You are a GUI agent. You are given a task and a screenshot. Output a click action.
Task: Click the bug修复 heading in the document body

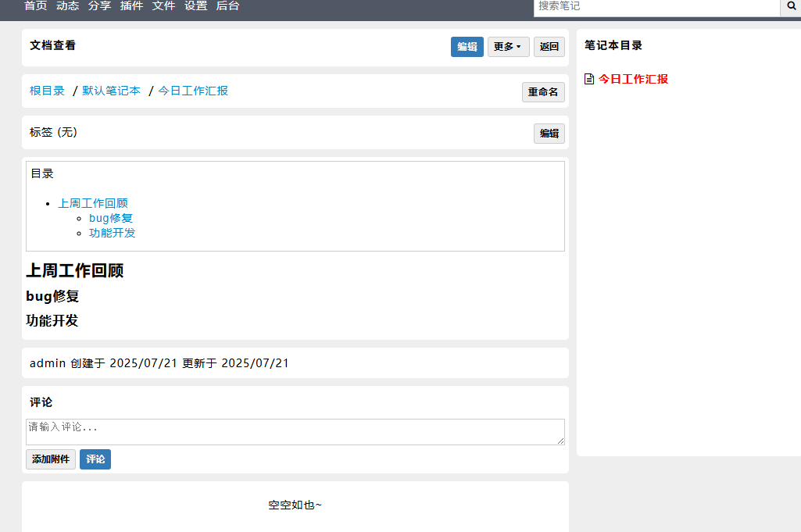point(52,296)
